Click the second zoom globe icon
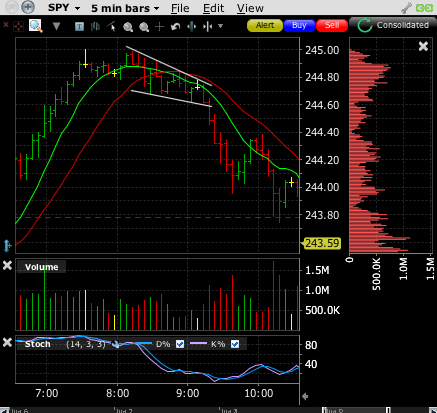This screenshot has width=437, height=413. tap(144, 27)
